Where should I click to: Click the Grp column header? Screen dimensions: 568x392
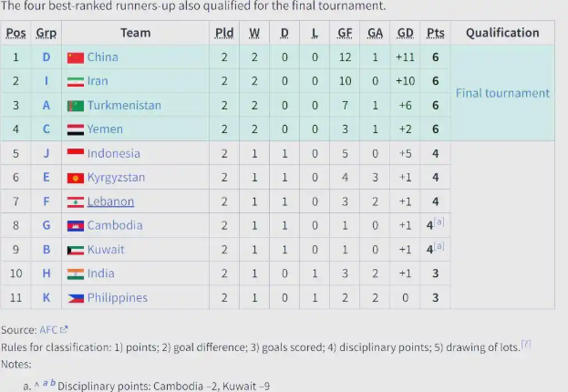pos(46,33)
